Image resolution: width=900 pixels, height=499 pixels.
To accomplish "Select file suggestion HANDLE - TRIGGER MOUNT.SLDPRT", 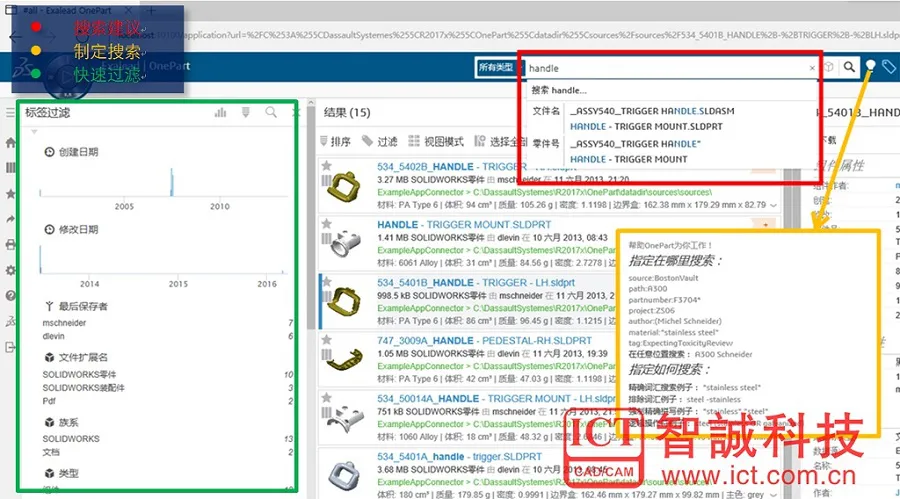I will [x=646, y=126].
